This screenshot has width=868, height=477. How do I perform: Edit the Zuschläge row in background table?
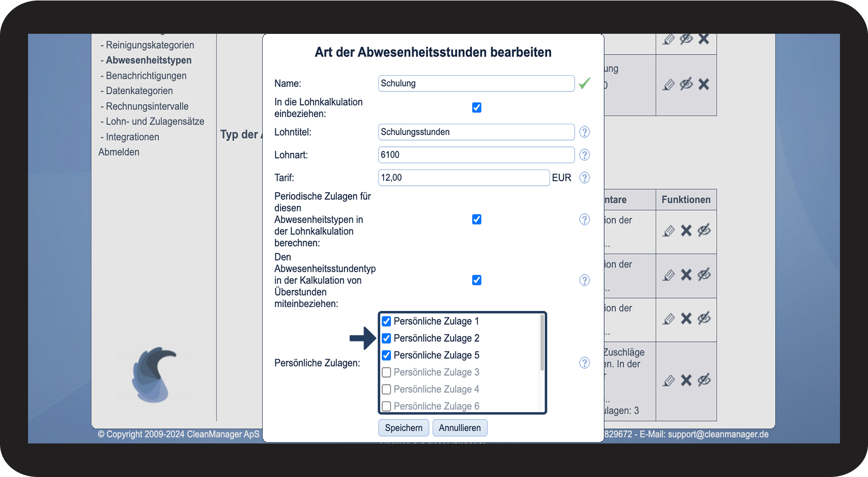tap(669, 381)
